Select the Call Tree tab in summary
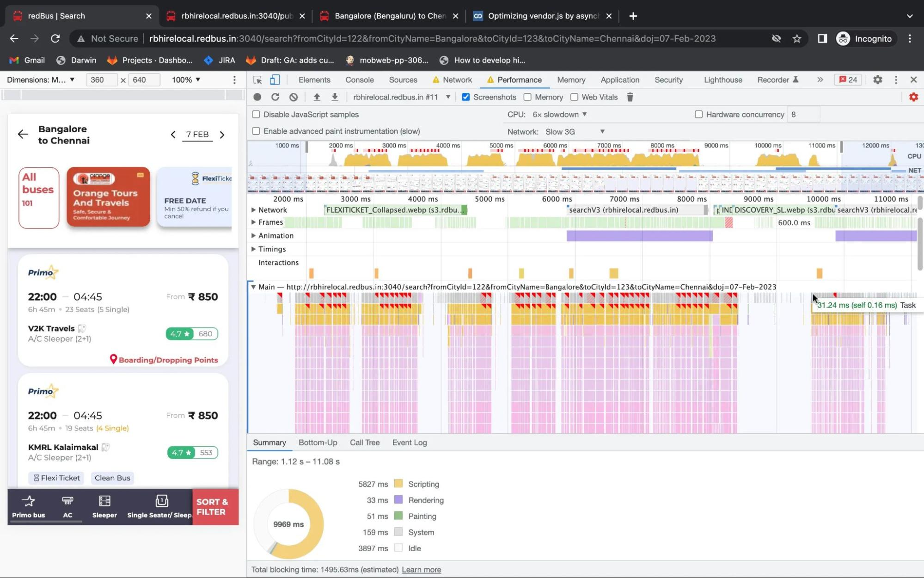 pos(364,442)
